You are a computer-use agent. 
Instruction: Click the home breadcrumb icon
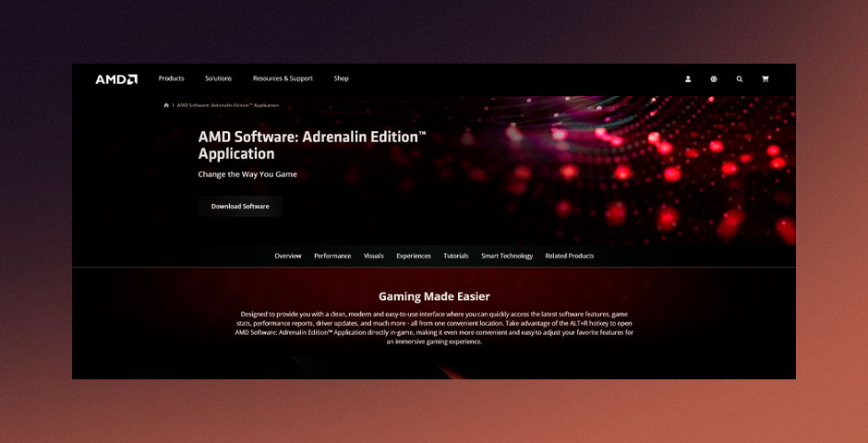click(x=166, y=105)
